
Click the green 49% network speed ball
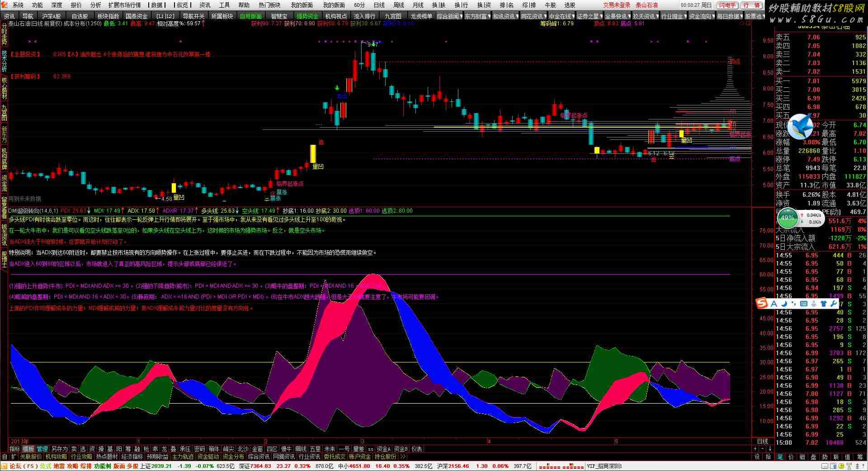coord(788,218)
